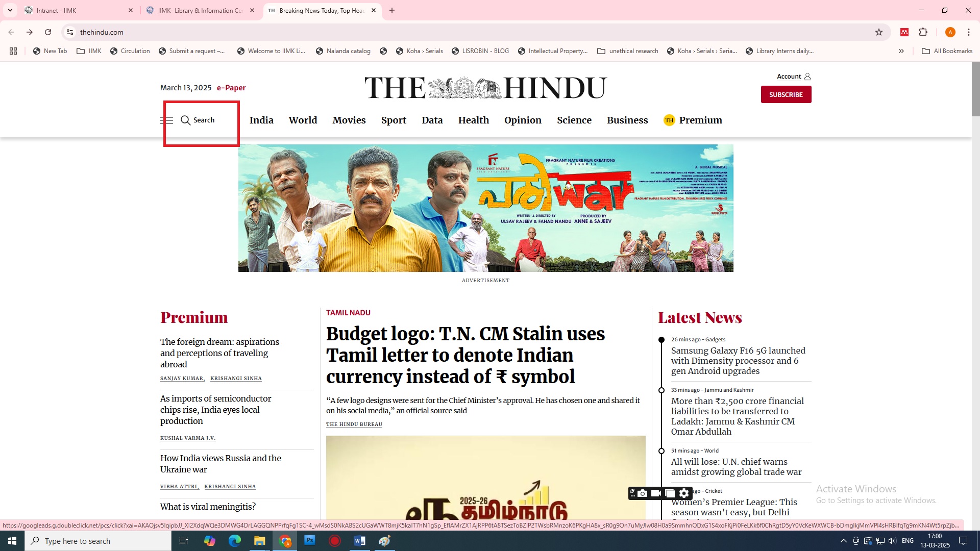Open the site information icon in address bar
This screenshot has height=551, width=980.
point(70,32)
